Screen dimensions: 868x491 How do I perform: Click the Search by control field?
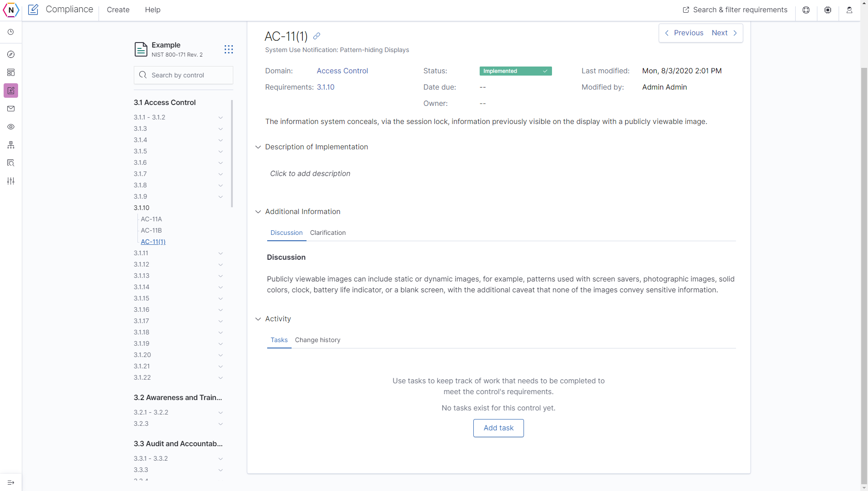(184, 75)
